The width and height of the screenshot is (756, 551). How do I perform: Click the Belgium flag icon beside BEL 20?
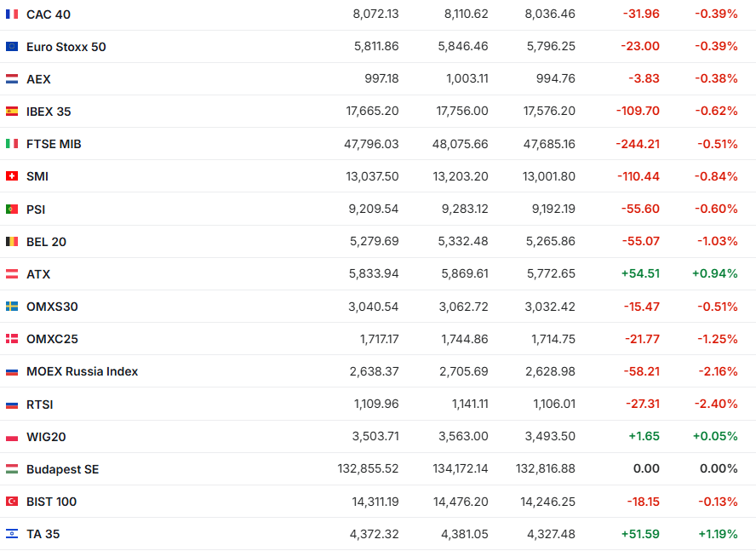click(12, 241)
